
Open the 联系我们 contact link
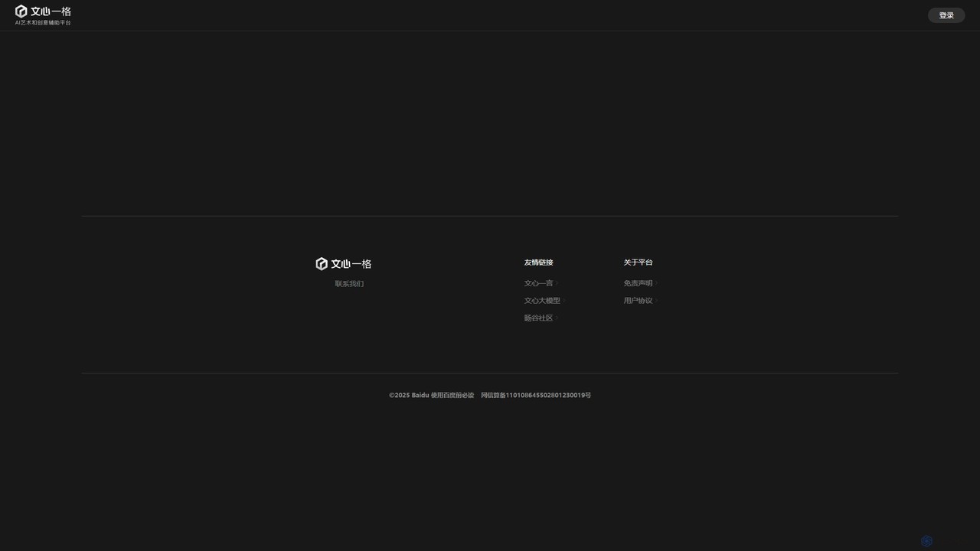tap(349, 284)
